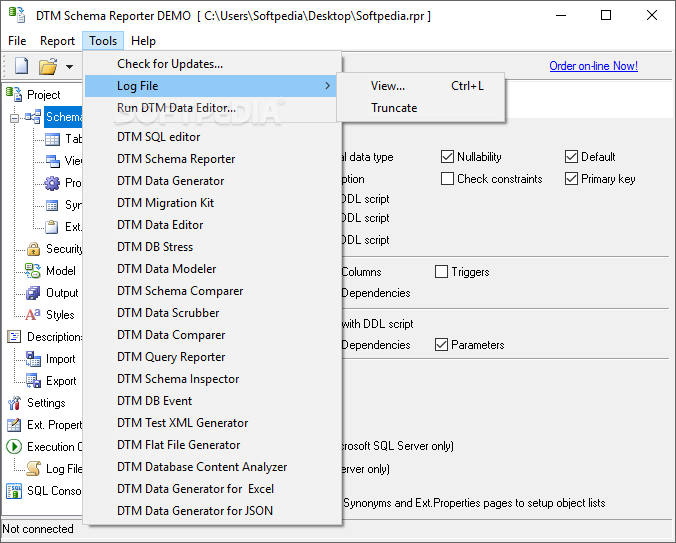Click the Ext. properties clipboard icon under Schema
Image resolution: width=676 pixels, height=543 pixels.
pos(52,227)
